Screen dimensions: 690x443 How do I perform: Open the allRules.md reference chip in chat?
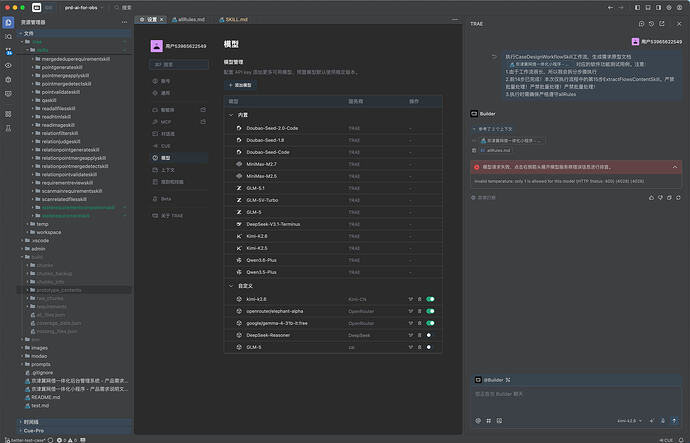pyautogui.click(x=495, y=150)
